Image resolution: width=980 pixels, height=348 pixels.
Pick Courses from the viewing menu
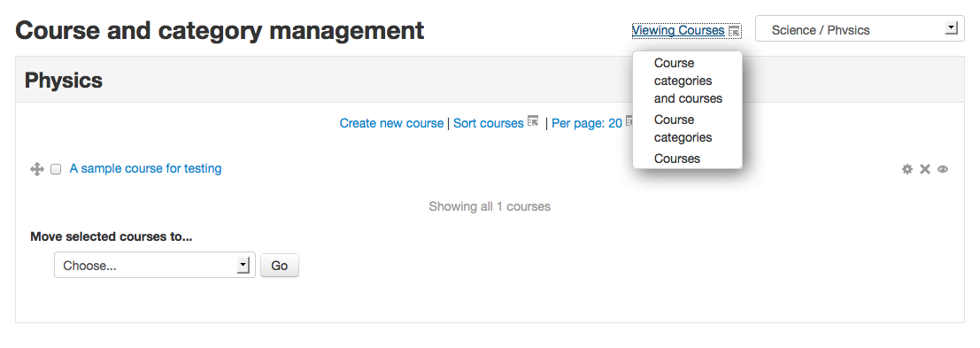click(x=677, y=159)
